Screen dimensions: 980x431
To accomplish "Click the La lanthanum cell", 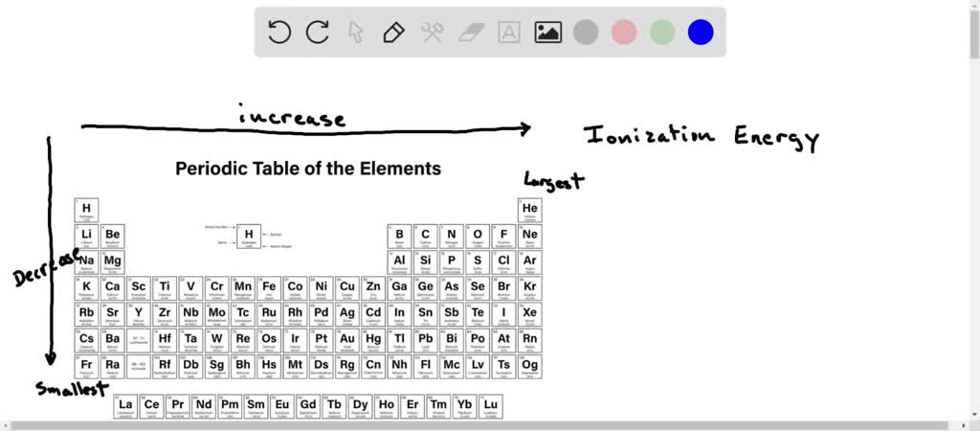I will point(125,406).
